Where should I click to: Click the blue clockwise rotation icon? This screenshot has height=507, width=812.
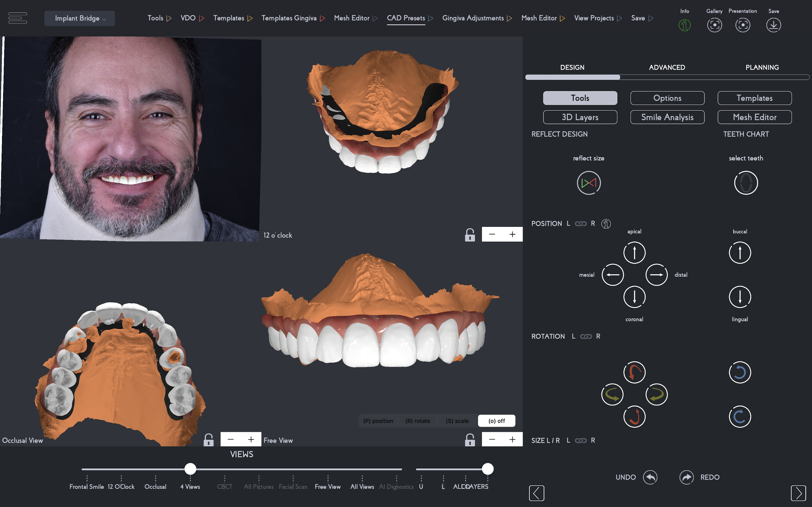pos(740,417)
